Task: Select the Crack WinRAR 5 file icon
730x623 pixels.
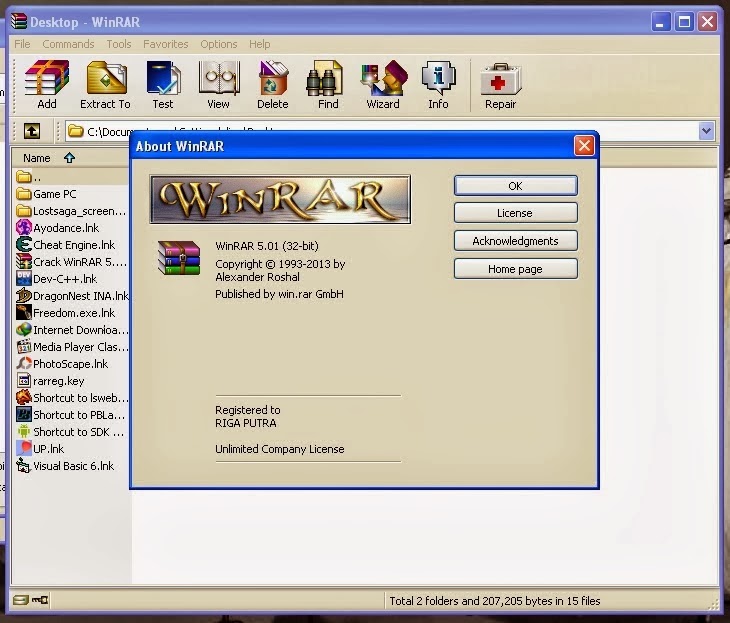Action: (x=23, y=262)
